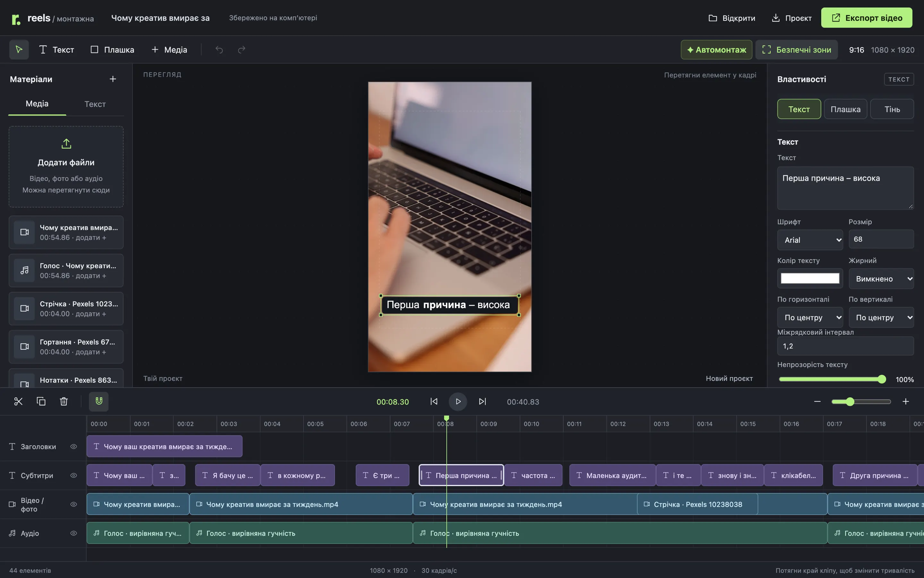The image size is (924, 578).
Task: Zoom out timeline with minus icon
Action: 817,401
